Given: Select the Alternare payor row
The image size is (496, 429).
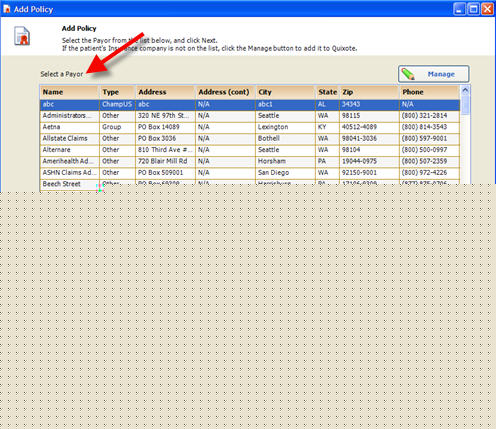Looking at the screenshot, I should tap(250, 150).
